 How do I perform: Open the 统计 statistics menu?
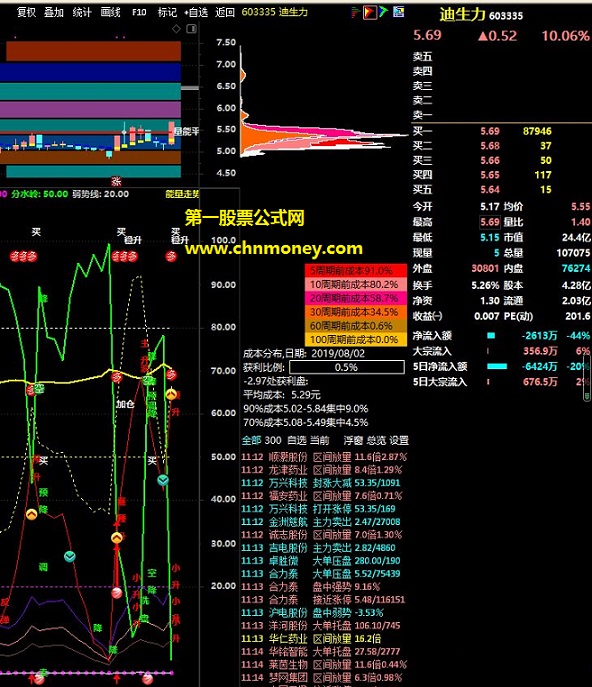coord(82,12)
